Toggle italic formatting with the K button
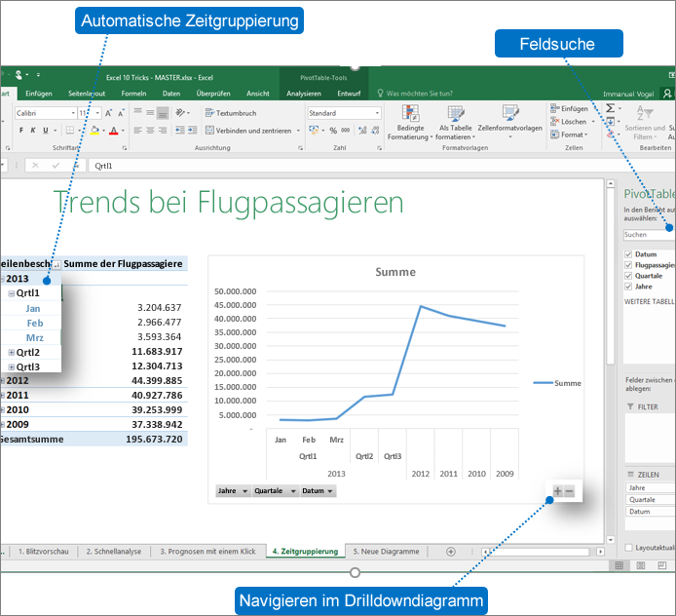 [33, 131]
